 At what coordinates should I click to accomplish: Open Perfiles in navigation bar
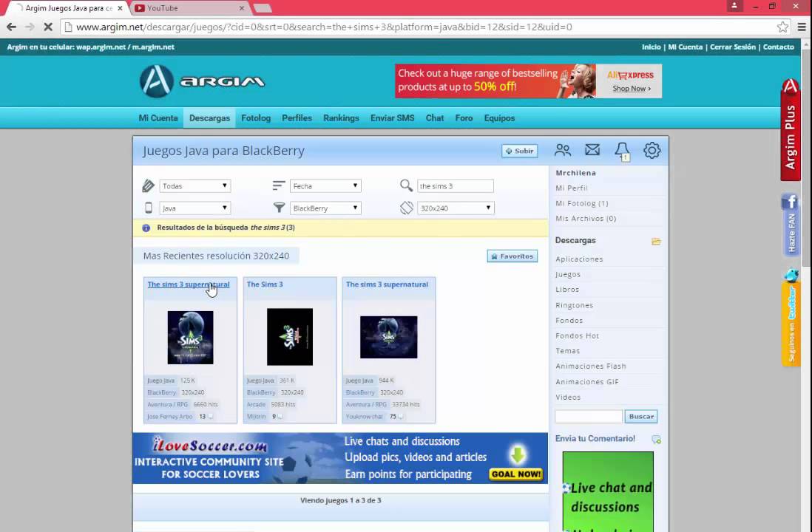[x=297, y=118]
